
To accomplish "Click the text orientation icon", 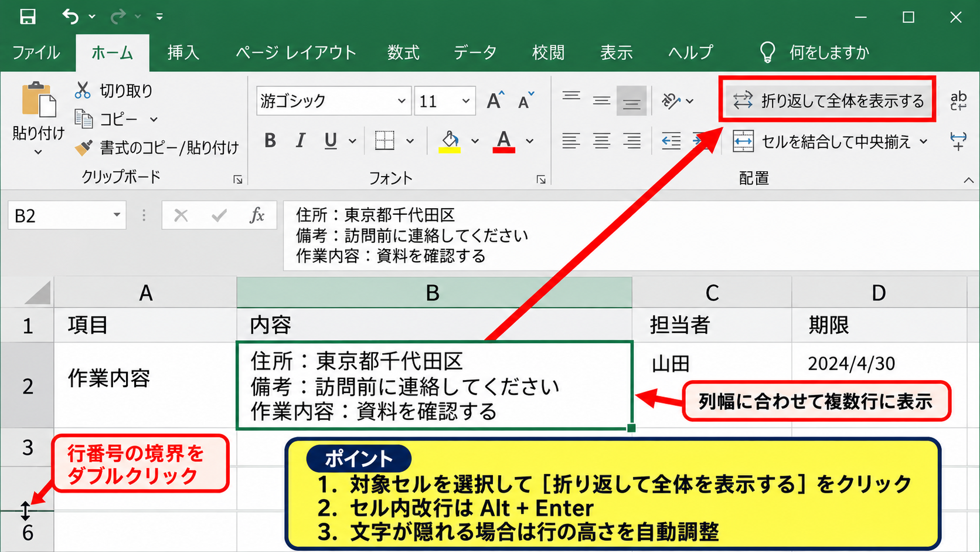I will tap(671, 101).
